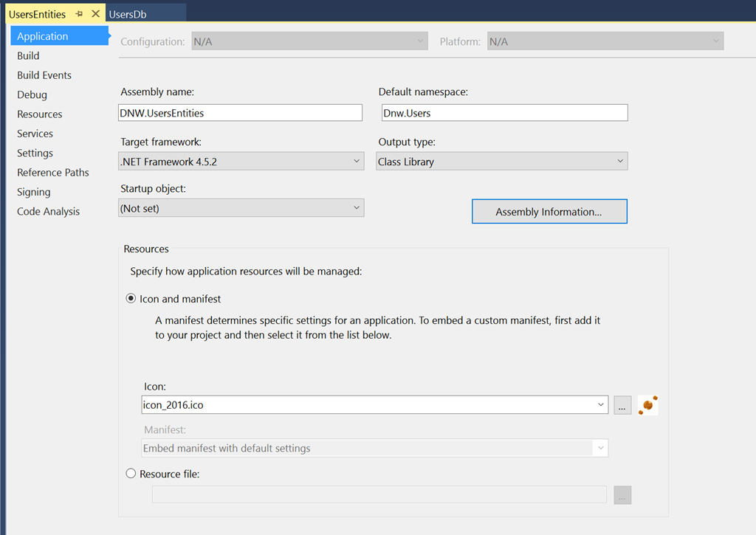The image size is (756, 535).
Task: Browse for icon file with ellipsis button
Action: pyautogui.click(x=622, y=405)
